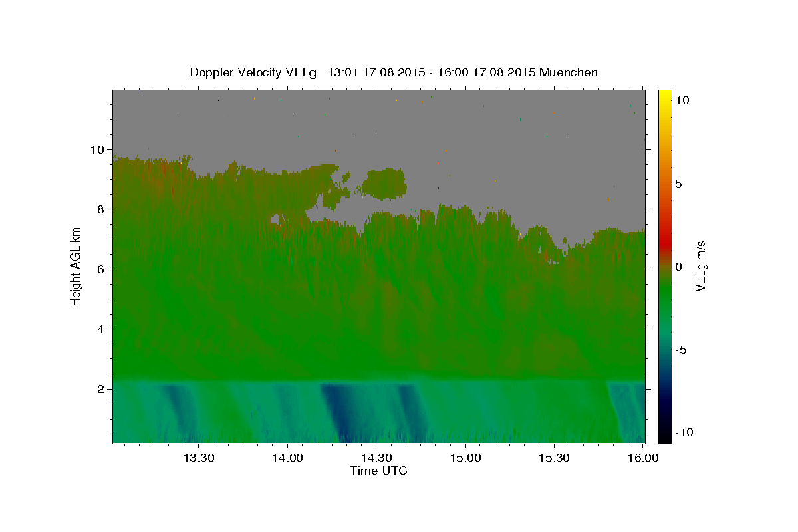Click the height tick label 10
798x532 pixels.
click(x=99, y=149)
